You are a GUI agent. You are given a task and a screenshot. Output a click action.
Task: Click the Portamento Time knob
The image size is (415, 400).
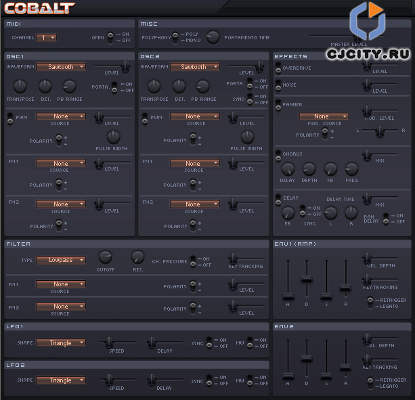212,37
